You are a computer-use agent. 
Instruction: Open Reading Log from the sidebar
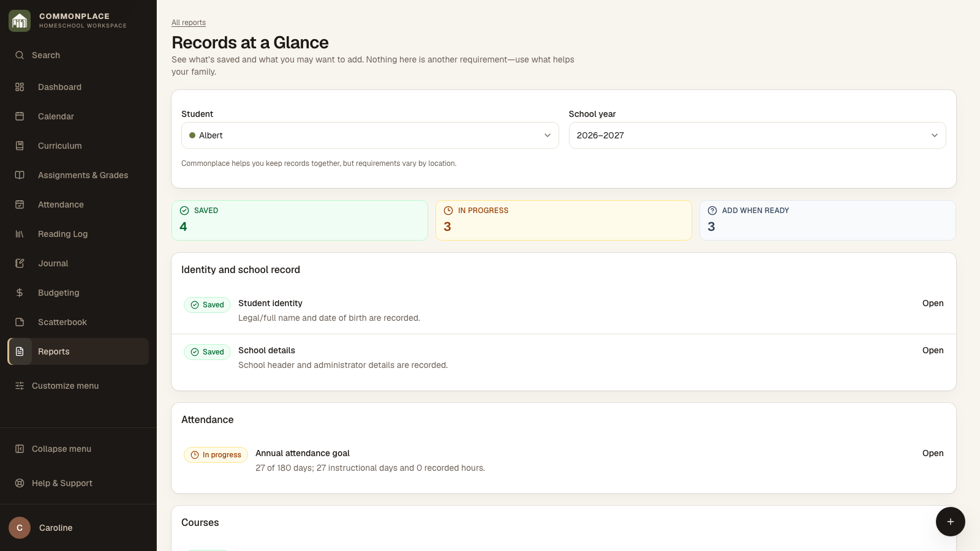(78, 234)
